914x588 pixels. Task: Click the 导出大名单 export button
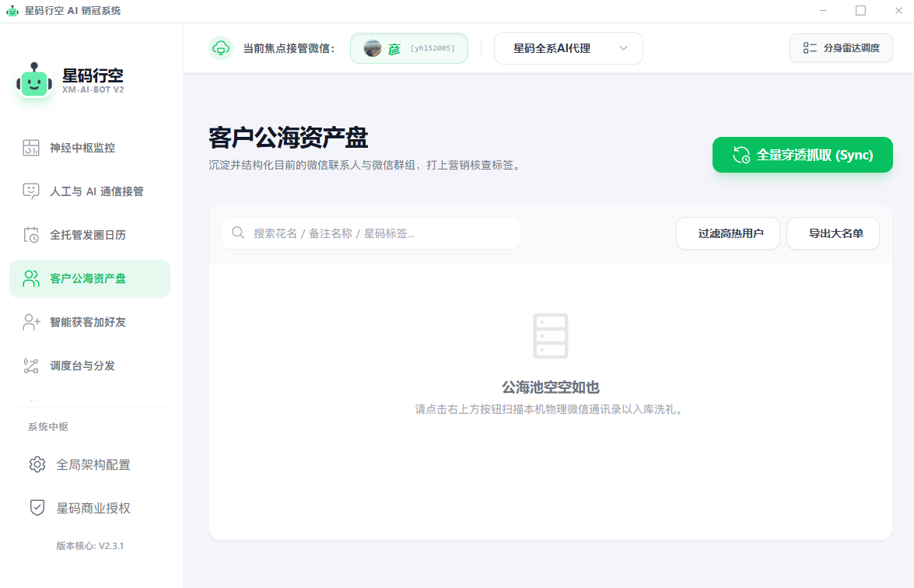tap(832, 233)
